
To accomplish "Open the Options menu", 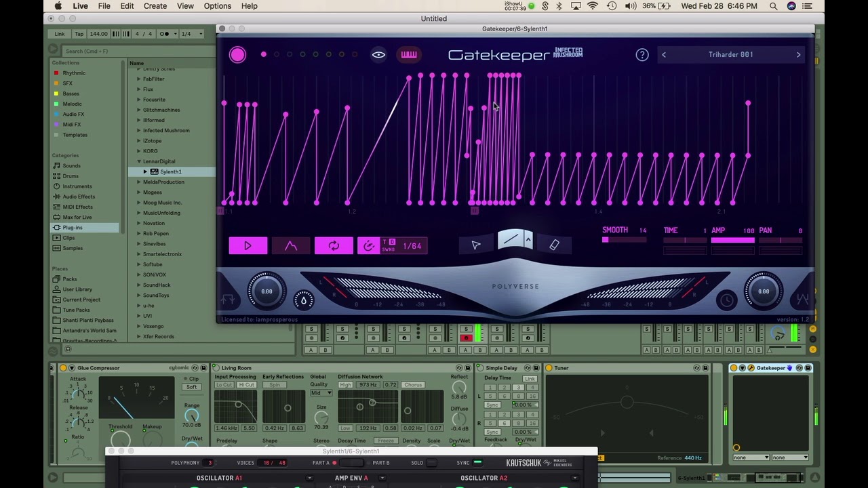I will 218,6.
